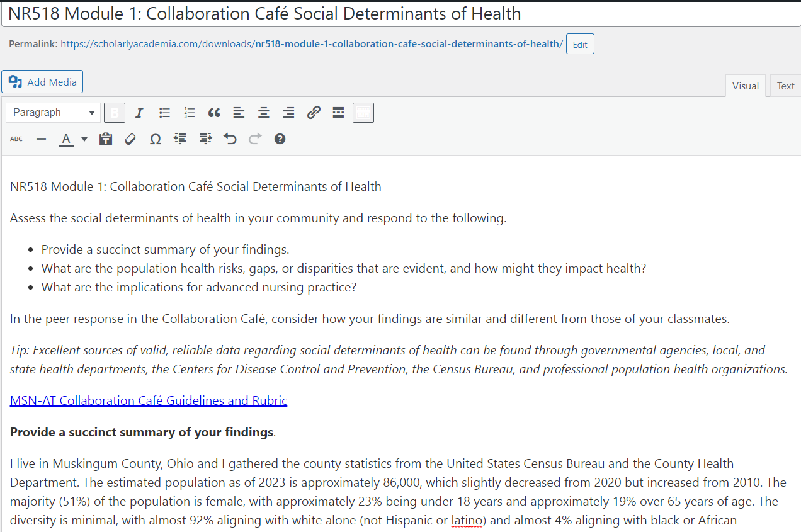Viewport: 801px width, 532px height.
Task: Open the text color dropdown arrow
Action: [84, 139]
